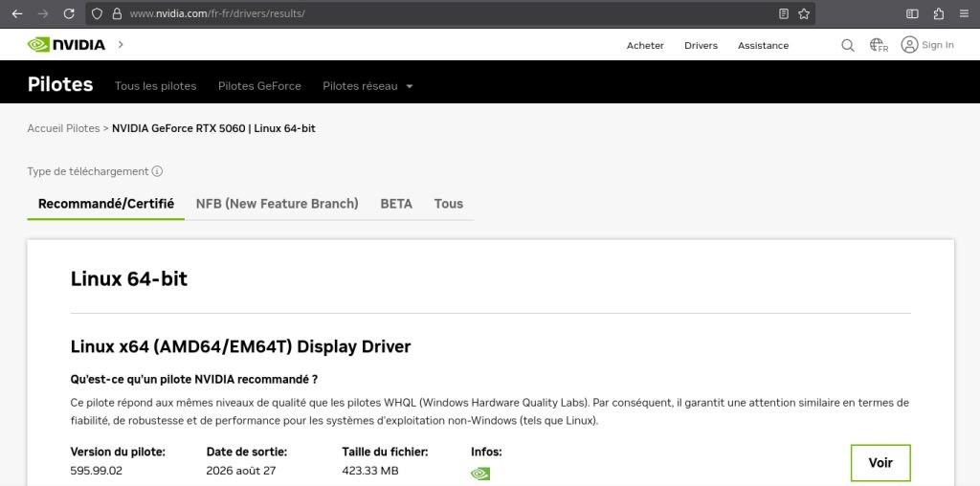Click the padlock site security icon
This screenshot has height=486, width=980.
[x=117, y=13]
